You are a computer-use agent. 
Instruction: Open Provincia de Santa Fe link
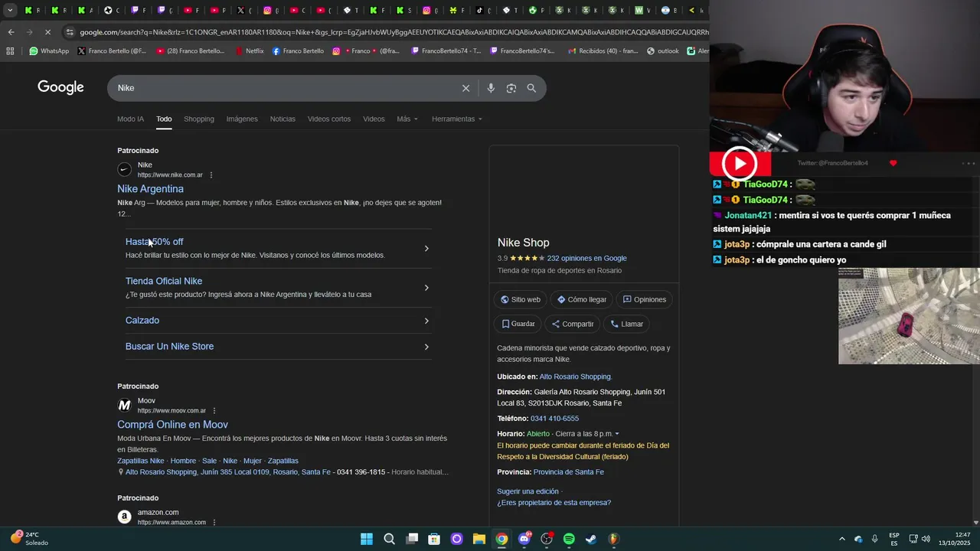569,473
